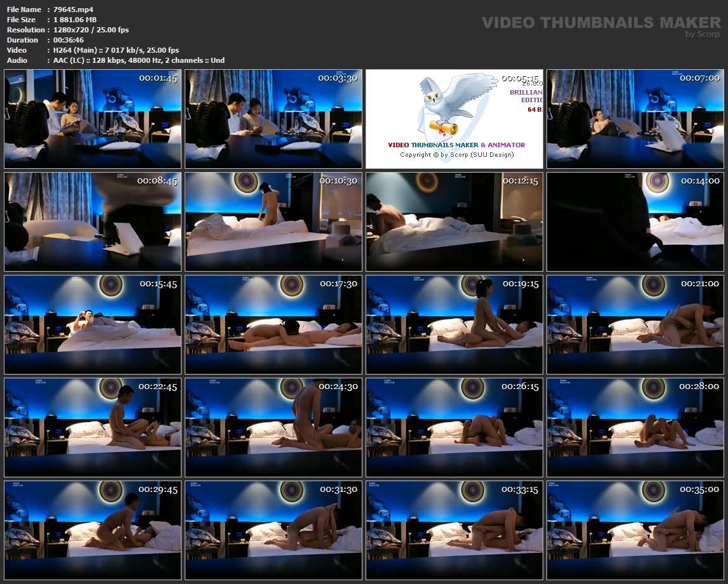Image resolution: width=728 pixels, height=584 pixels.
Task: Click the Copyright by Scorp (SUU Design) text
Action: [x=456, y=155]
